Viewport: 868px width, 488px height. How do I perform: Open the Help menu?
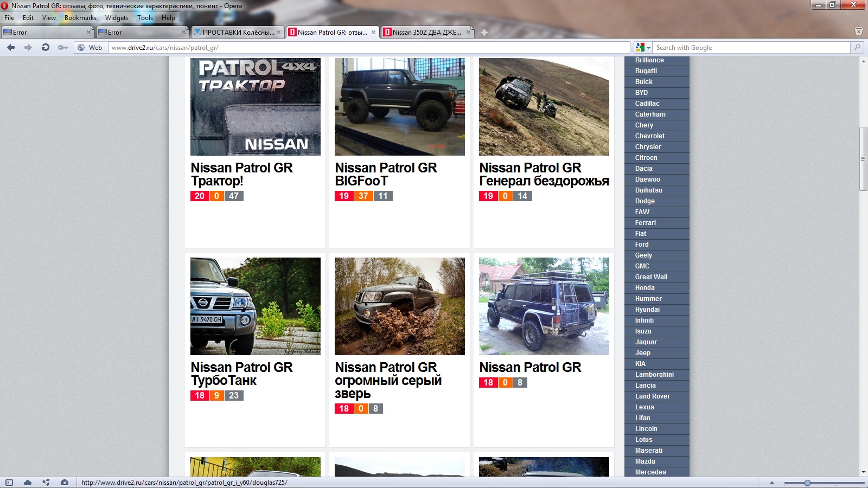(x=168, y=18)
